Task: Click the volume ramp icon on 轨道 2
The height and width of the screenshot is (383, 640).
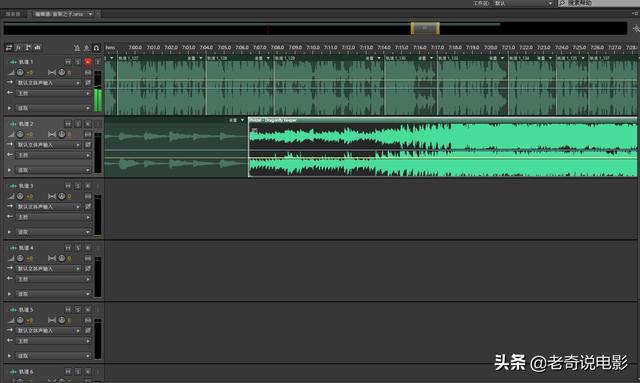Action: (x=11, y=134)
